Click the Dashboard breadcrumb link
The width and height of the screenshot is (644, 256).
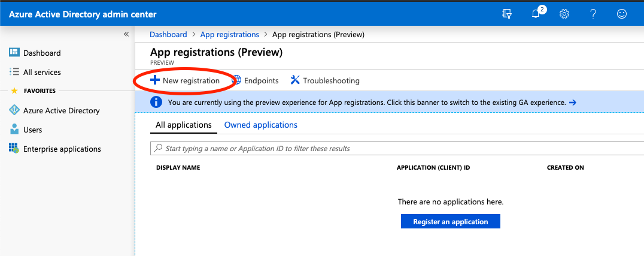click(x=168, y=34)
